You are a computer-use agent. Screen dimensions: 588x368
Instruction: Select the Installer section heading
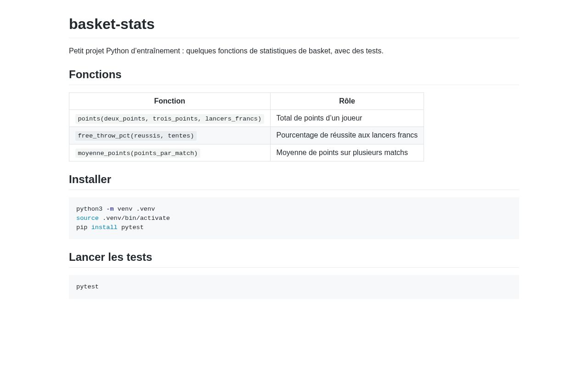point(90,179)
